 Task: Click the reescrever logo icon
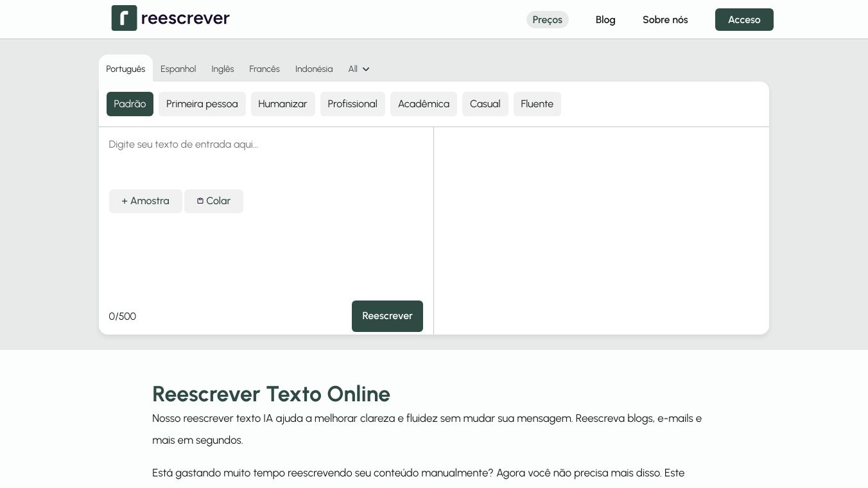pos(124,18)
